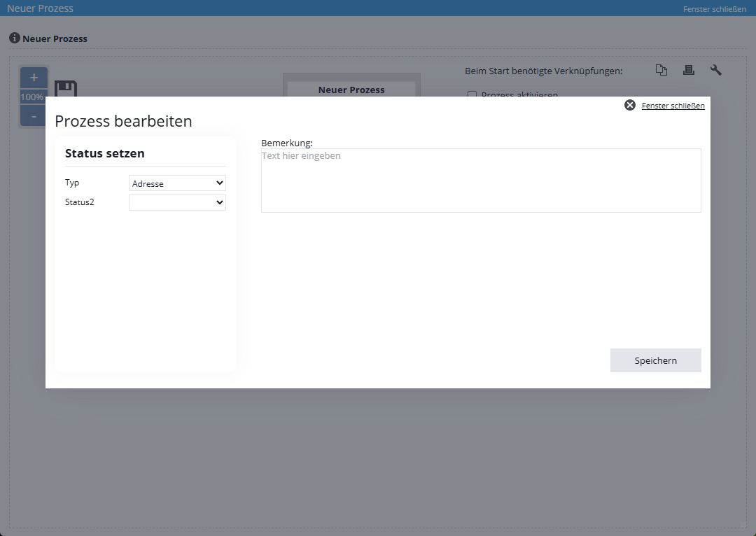Click the Prozess bearbeiten dialog title
This screenshot has width=756, height=536.
pyautogui.click(x=123, y=121)
